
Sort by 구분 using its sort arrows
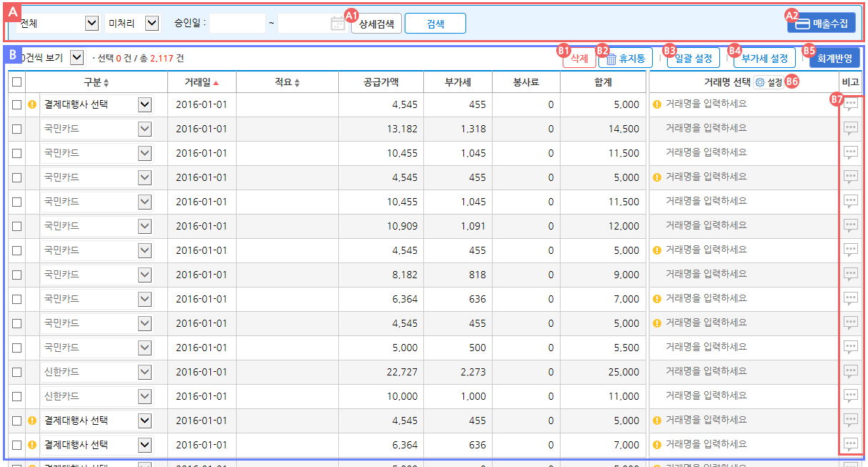[106, 83]
